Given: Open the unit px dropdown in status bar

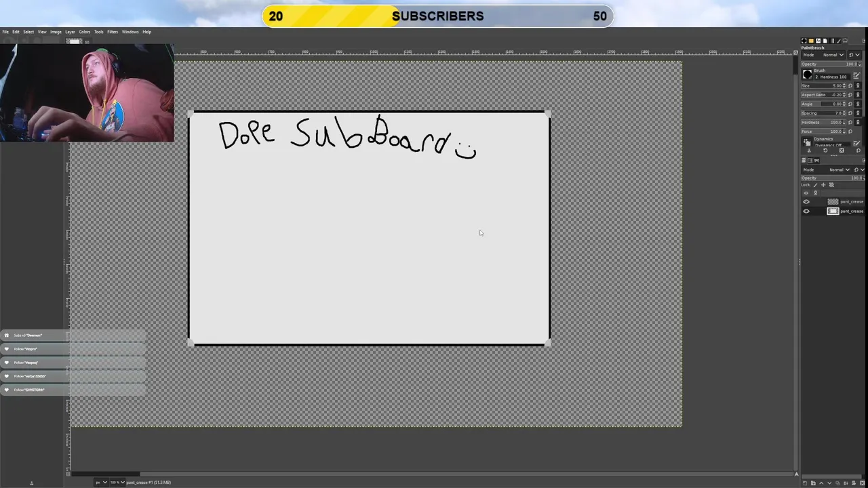Looking at the screenshot, I should [100, 482].
